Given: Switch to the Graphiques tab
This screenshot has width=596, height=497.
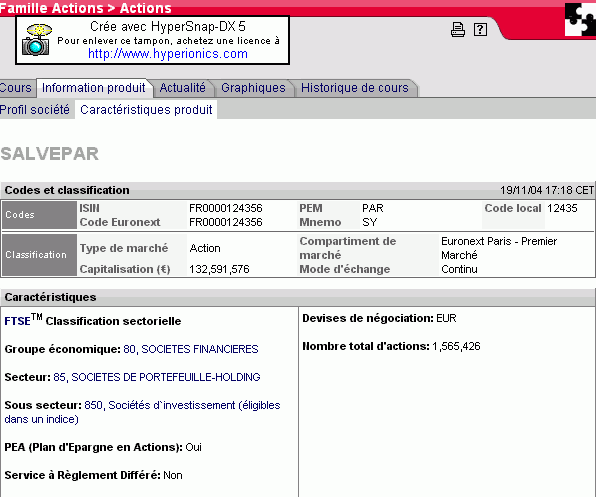Looking at the screenshot, I should point(253,88).
